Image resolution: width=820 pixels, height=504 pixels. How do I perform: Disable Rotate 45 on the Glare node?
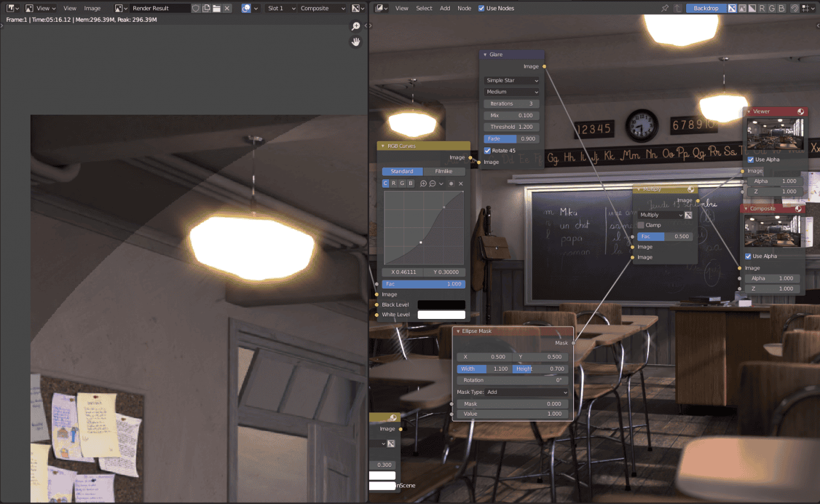pos(487,150)
